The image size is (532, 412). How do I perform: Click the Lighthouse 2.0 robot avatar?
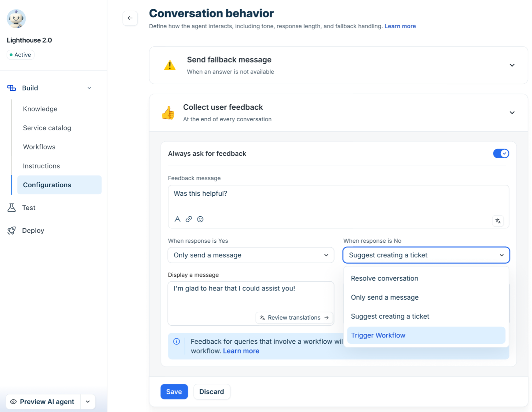click(16, 19)
